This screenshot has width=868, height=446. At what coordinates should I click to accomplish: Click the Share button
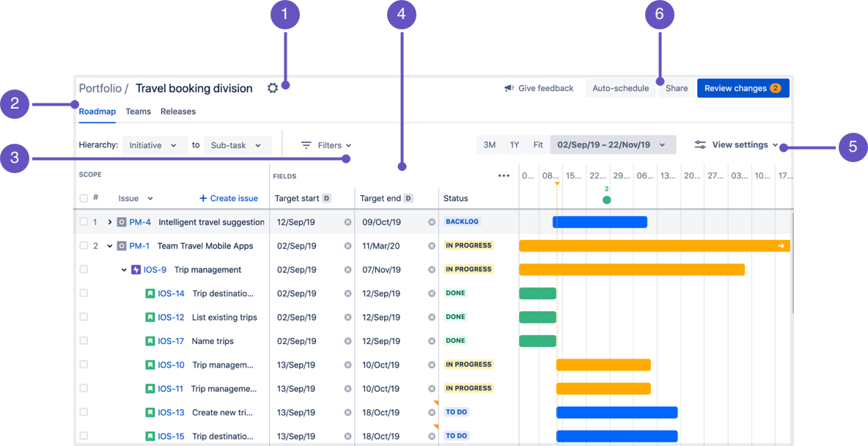pyautogui.click(x=677, y=88)
